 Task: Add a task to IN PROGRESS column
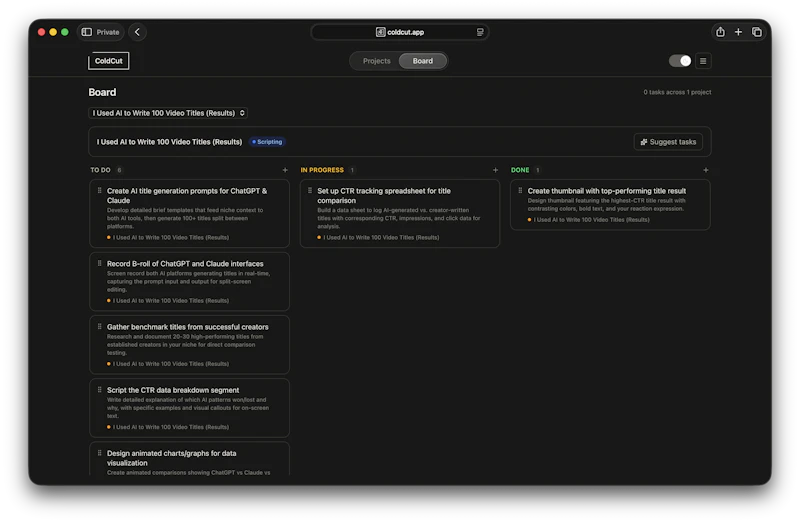pos(495,170)
